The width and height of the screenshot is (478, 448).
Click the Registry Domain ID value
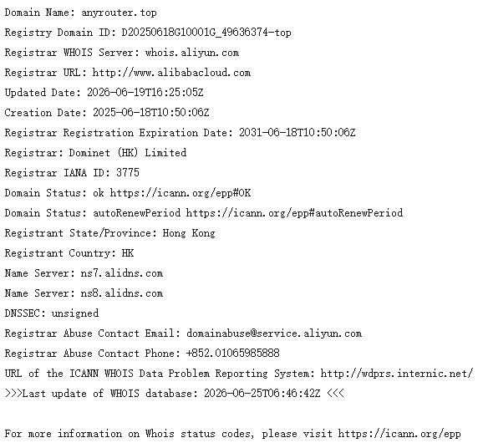point(206,33)
